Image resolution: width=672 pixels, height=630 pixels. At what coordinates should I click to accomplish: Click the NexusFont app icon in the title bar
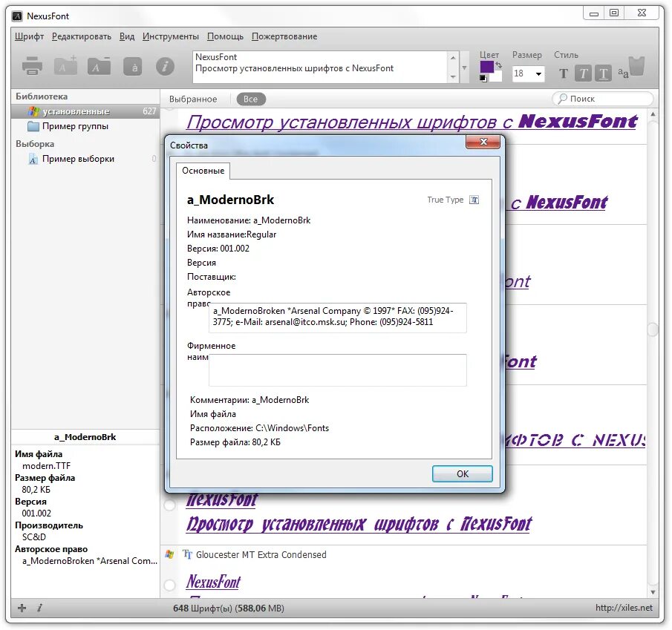coord(17,16)
